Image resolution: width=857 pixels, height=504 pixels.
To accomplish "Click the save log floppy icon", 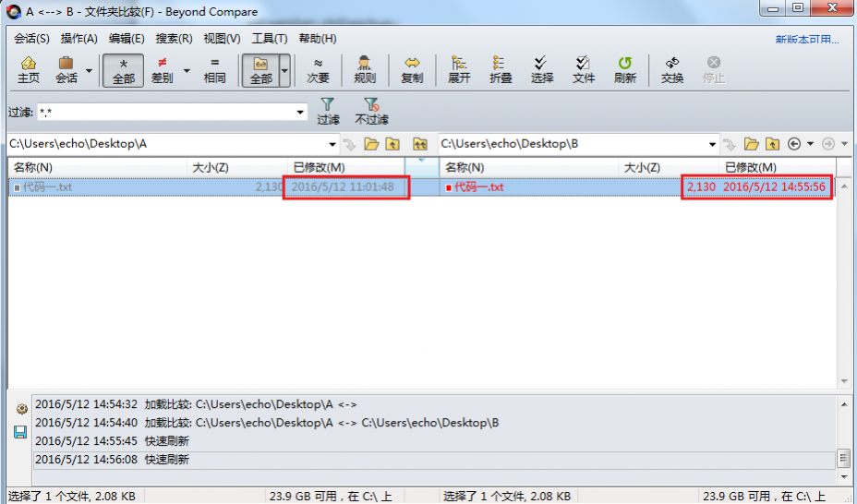I will [20, 433].
